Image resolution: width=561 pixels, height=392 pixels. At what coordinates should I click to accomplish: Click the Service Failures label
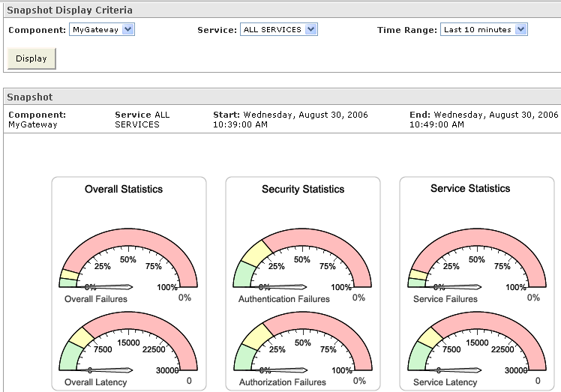[445, 299]
